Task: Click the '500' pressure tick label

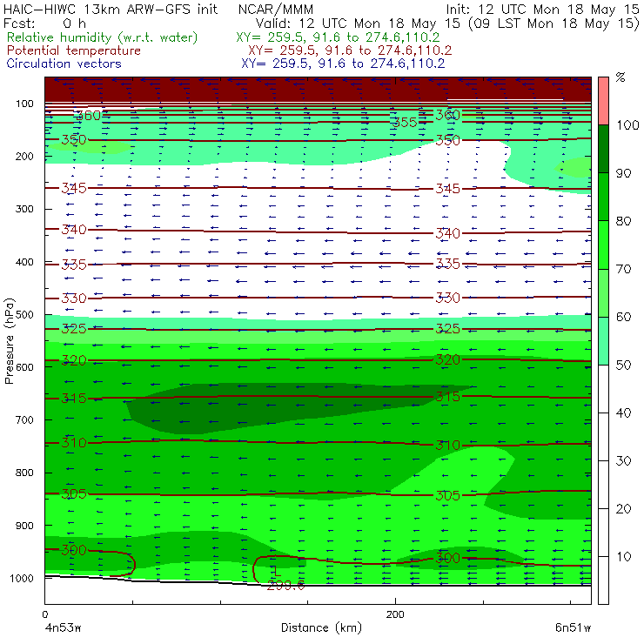Action: pyautogui.click(x=24, y=315)
